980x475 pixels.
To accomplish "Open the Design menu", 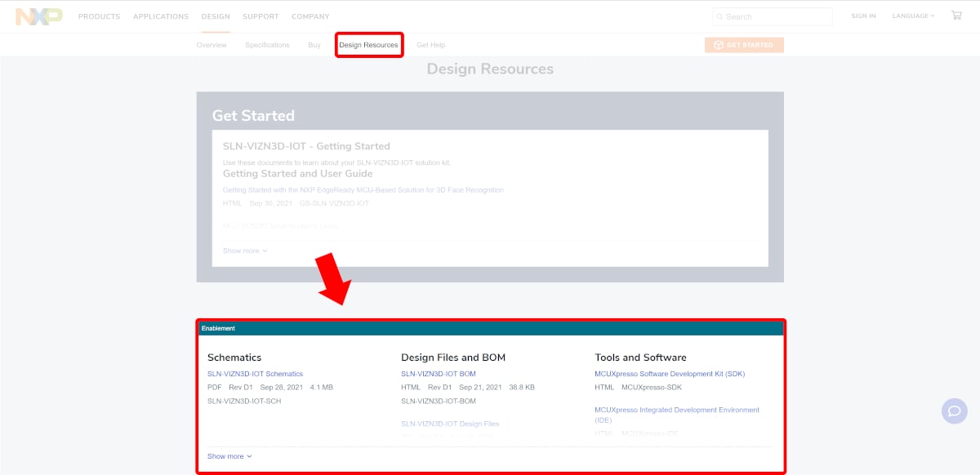I will 216,16.
